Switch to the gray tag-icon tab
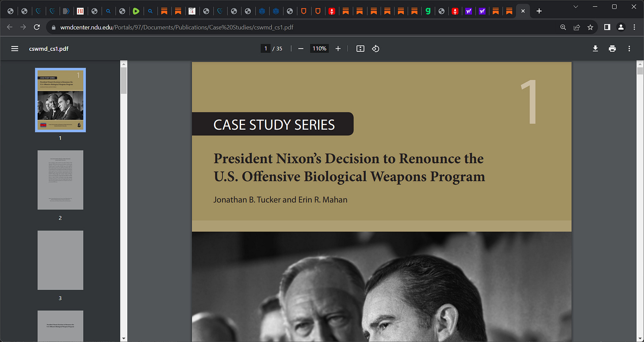This screenshot has height=342, width=644. point(66,11)
